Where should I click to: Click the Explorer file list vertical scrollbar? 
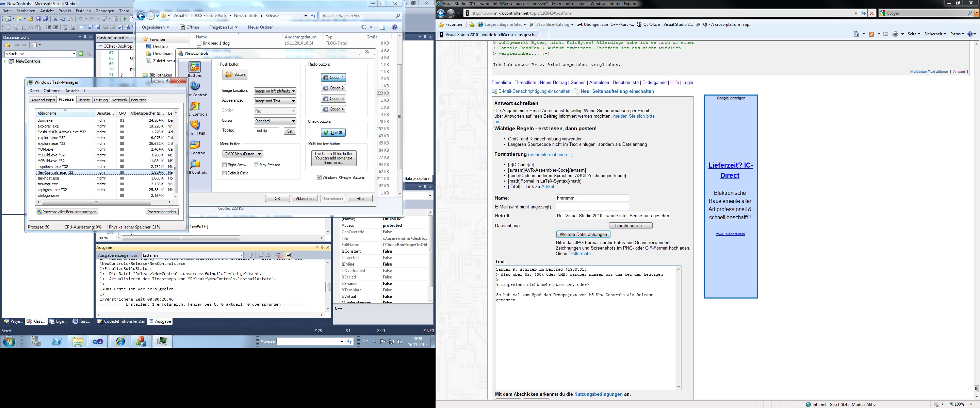[x=399, y=114]
